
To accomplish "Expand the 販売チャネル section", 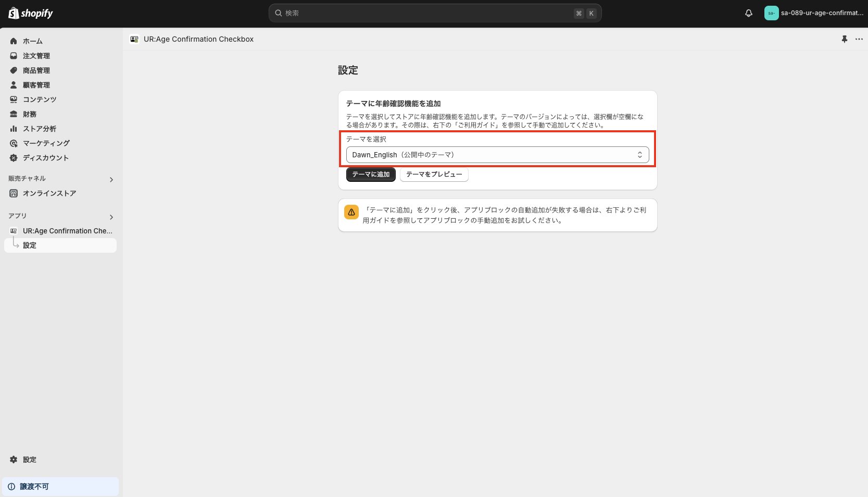I will [111, 179].
